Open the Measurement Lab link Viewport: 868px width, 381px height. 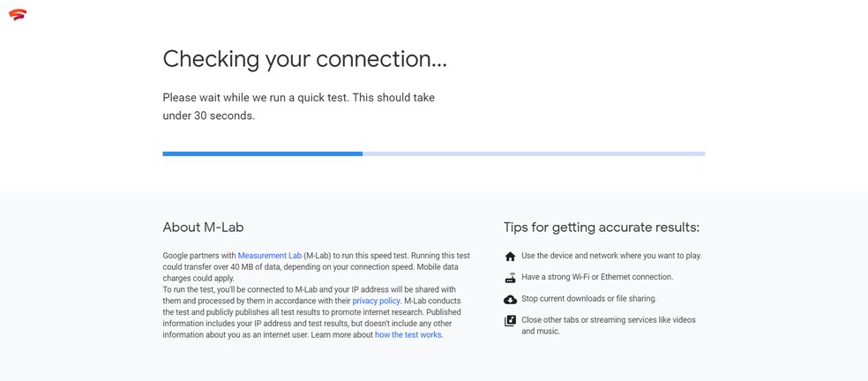click(269, 256)
